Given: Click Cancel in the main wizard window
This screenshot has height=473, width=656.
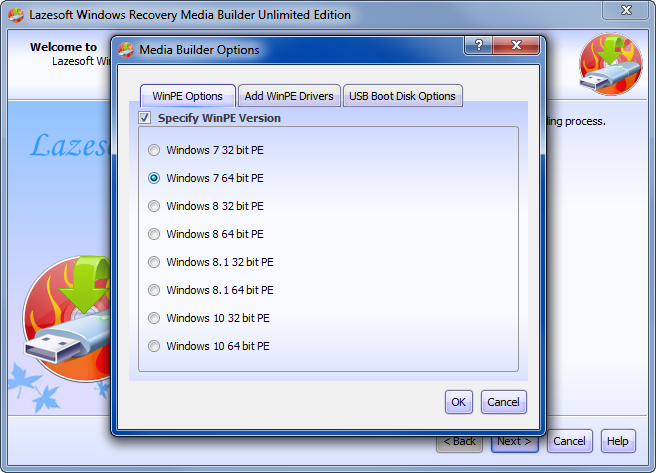Looking at the screenshot, I should point(569,441).
